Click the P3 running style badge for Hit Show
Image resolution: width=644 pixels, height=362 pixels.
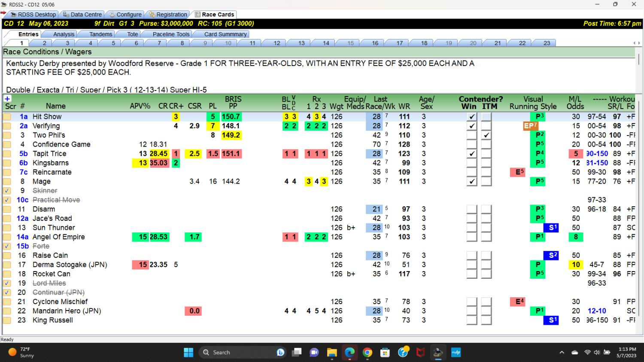tap(538, 117)
